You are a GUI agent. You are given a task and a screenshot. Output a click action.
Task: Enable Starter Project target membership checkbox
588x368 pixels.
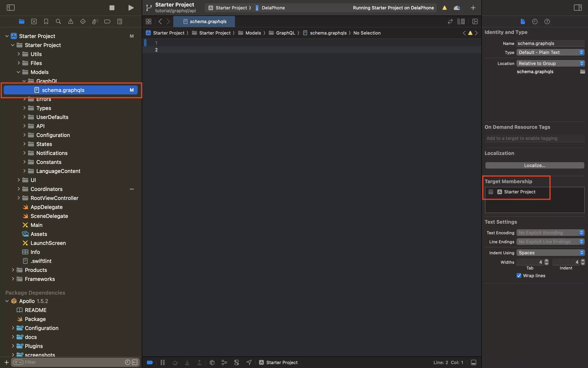pyautogui.click(x=491, y=192)
